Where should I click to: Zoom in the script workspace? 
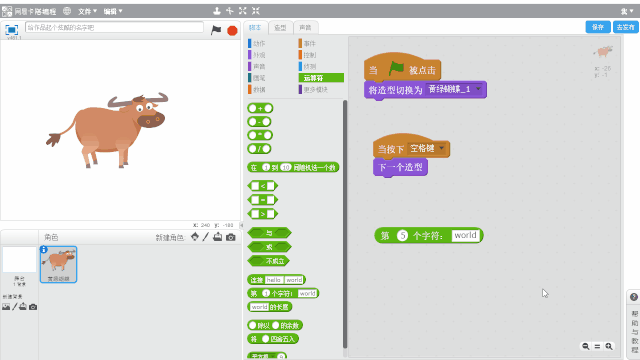pos(609,346)
